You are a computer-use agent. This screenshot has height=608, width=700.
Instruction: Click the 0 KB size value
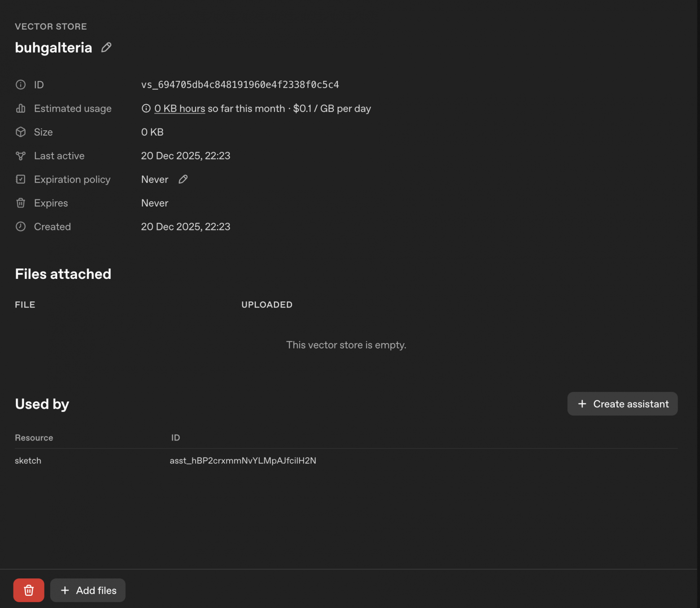click(x=152, y=132)
